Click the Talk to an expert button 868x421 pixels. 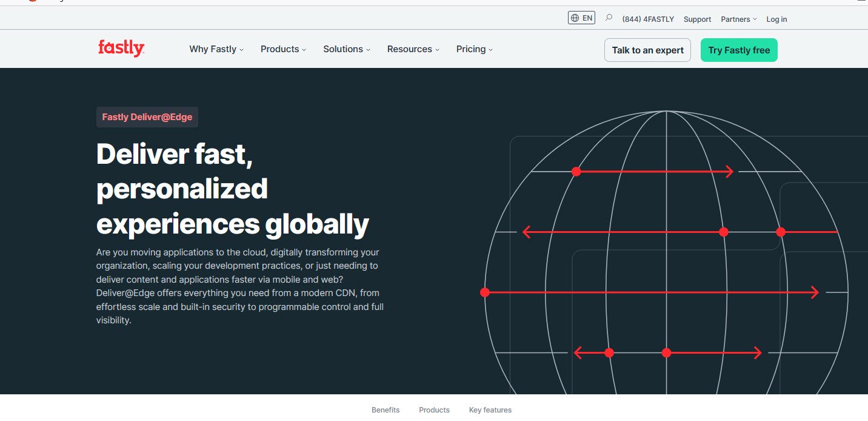pyautogui.click(x=647, y=50)
